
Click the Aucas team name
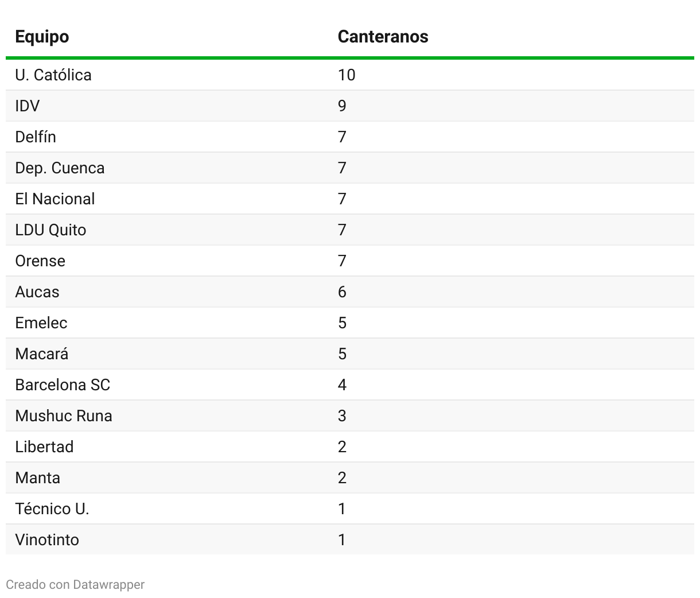pos(37,292)
